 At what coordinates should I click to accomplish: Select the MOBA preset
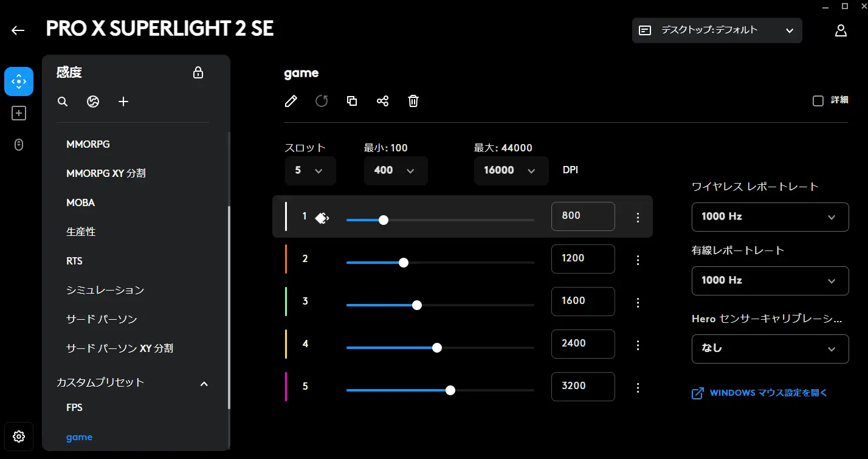click(x=81, y=202)
